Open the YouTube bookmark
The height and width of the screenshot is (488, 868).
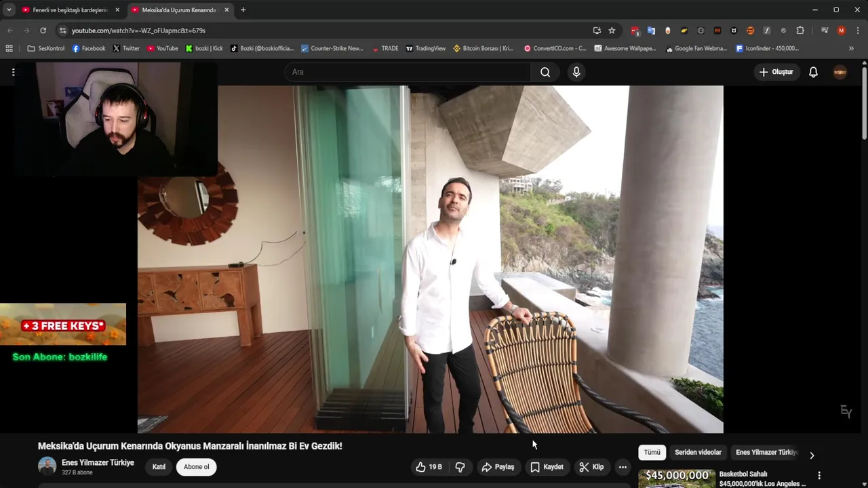pyautogui.click(x=162, y=48)
